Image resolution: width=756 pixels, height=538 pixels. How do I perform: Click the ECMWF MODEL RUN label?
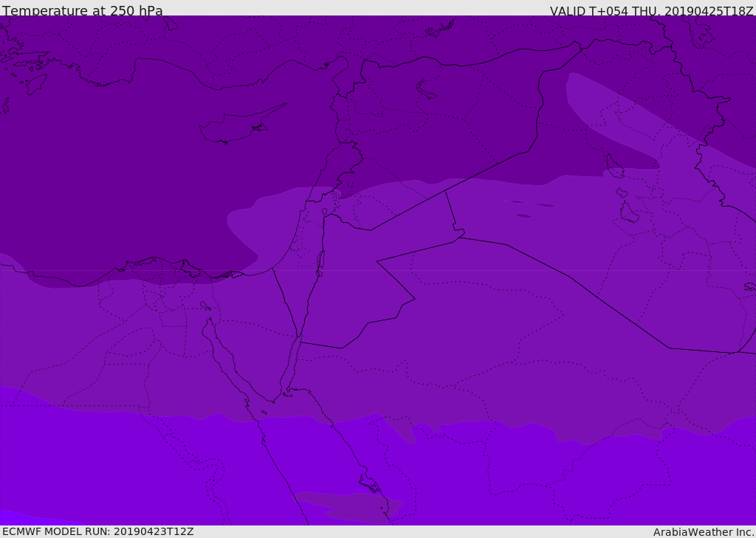coord(98,531)
